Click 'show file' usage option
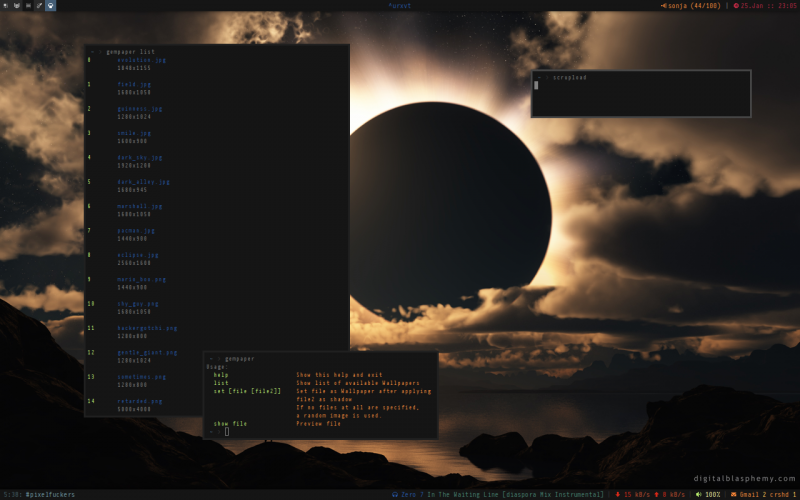Viewport: 800px width, 500px height. (x=230, y=424)
